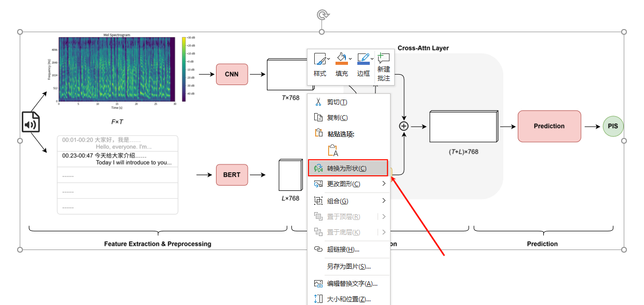The height and width of the screenshot is (305, 644).
Task: Click the scissors cut icon
Action: tap(318, 102)
